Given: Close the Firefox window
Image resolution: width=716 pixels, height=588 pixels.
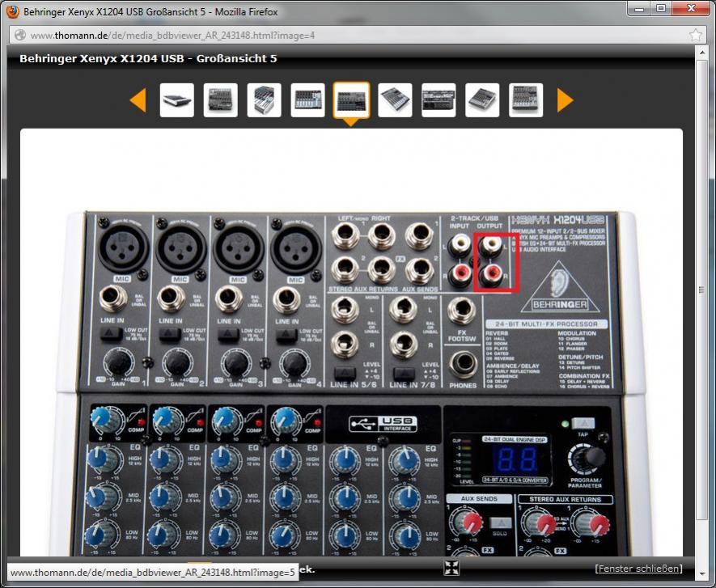Looking at the screenshot, I should click(x=691, y=8).
